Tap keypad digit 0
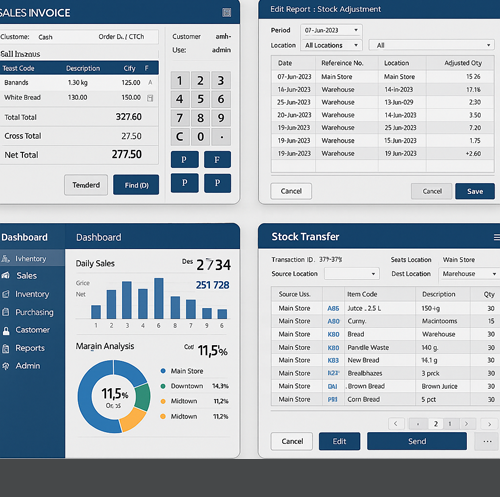 [200, 137]
